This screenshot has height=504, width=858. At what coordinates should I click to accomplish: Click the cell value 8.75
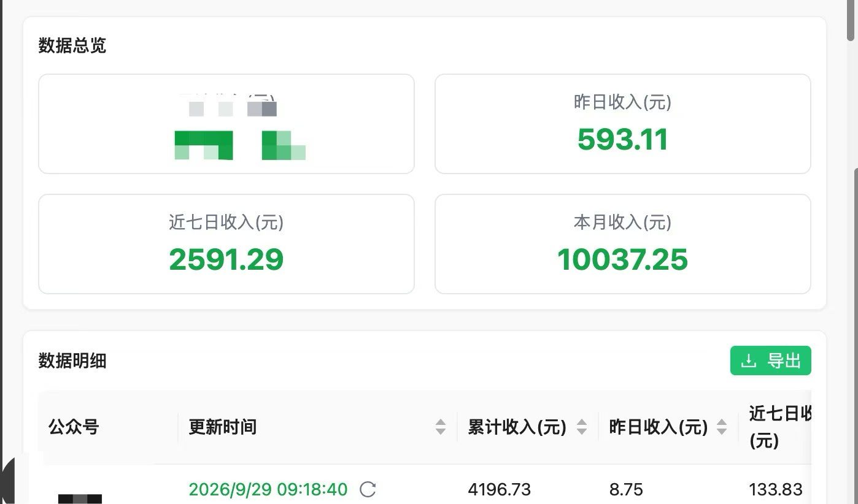626,489
